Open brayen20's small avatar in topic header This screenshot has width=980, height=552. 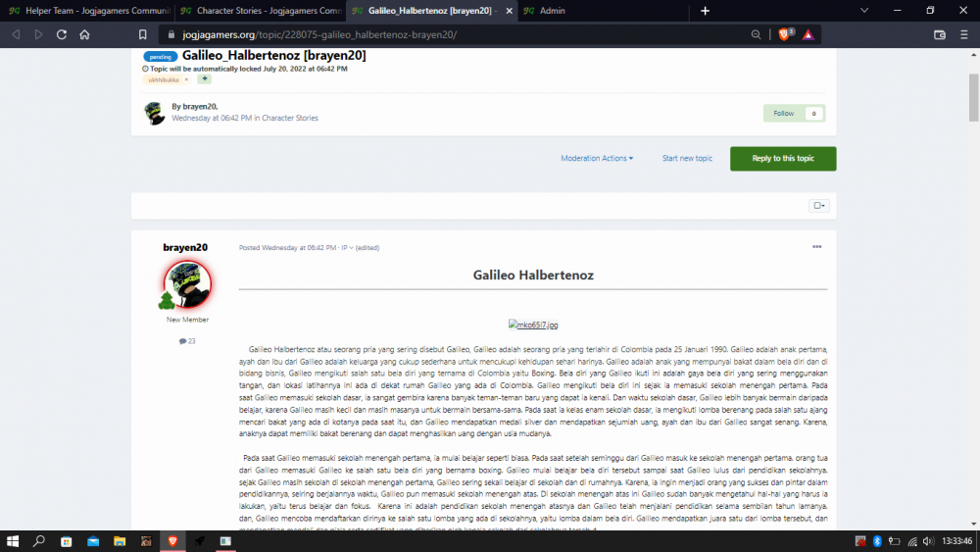point(155,113)
